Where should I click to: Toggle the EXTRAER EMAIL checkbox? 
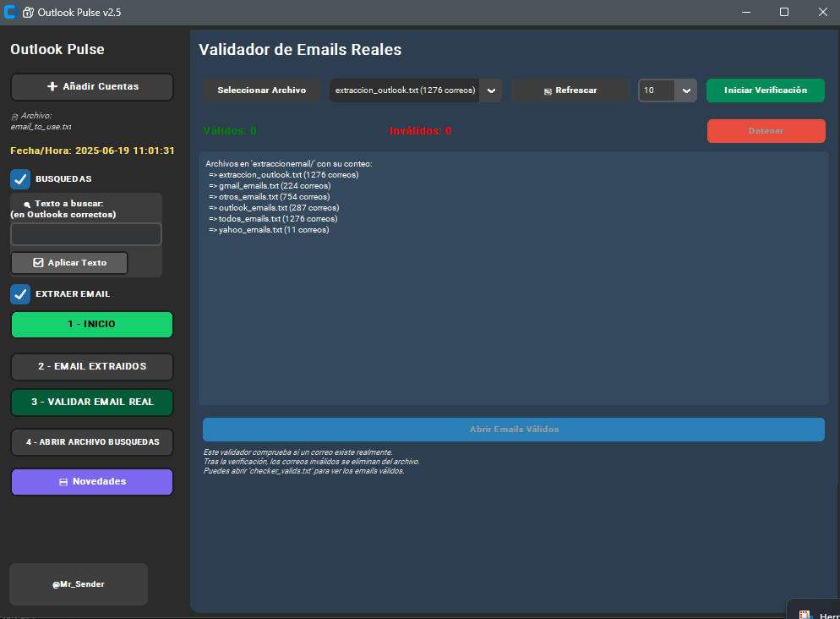(20, 294)
